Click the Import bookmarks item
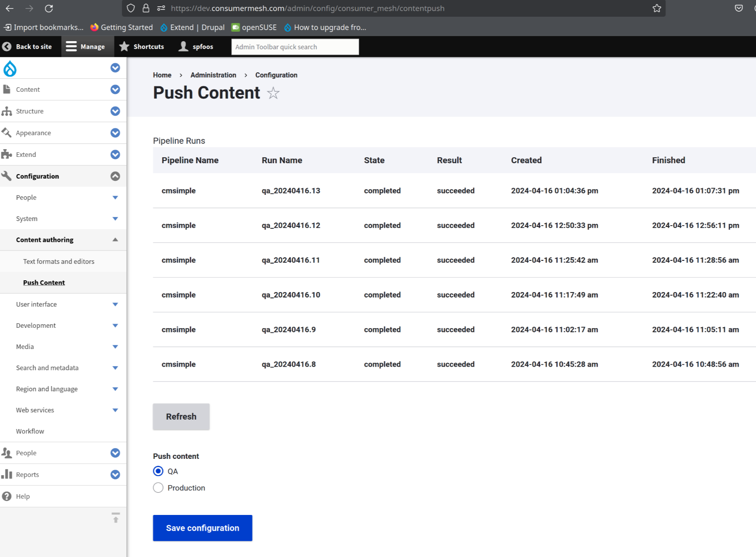 pyautogui.click(x=43, y=27)
